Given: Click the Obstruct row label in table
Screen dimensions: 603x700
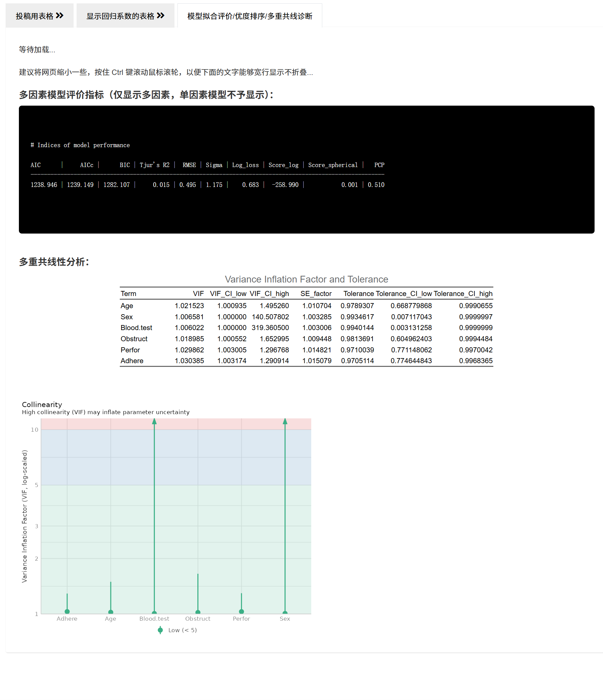Looking at the screenshot, I should [134, 339].
